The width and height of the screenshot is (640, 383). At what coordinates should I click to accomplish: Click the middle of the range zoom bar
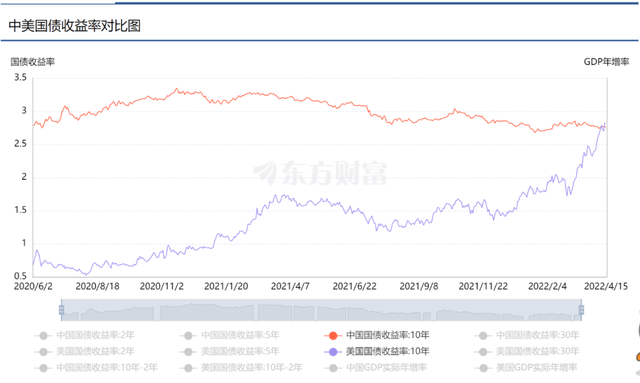[321, 310]
